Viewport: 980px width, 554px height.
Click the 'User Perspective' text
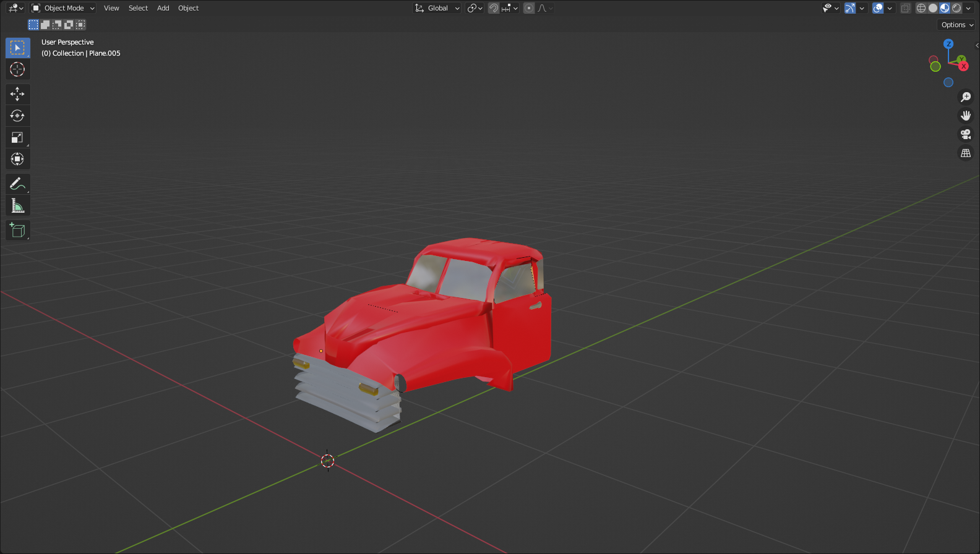(x=67, y=42)
